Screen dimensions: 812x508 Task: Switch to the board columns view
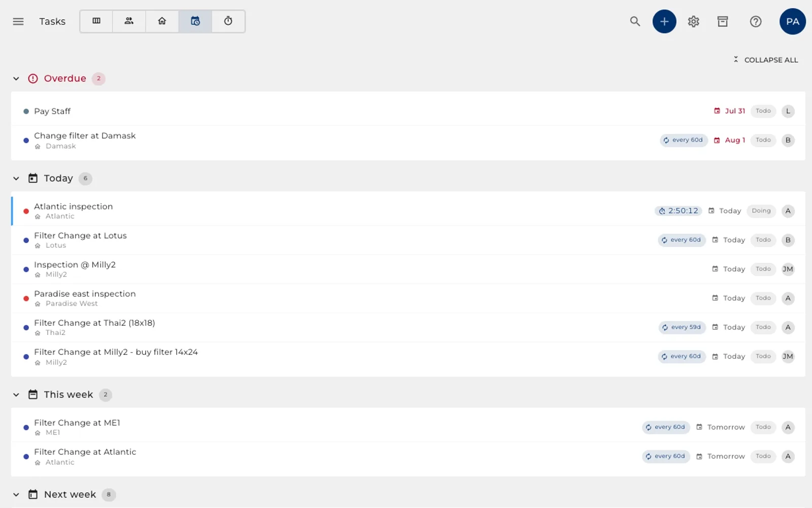coord(96,21)
